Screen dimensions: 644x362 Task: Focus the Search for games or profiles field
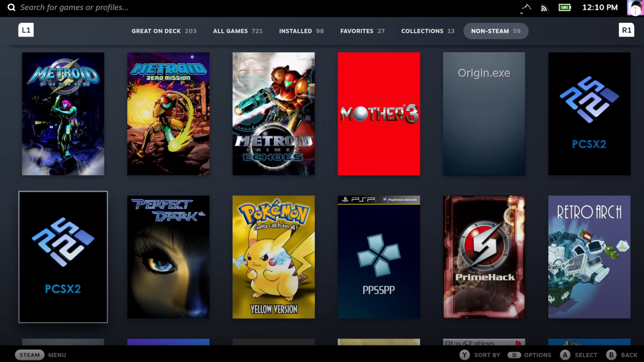(x=74, y=7)
